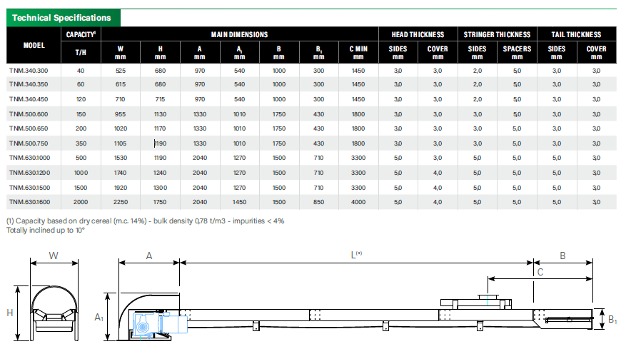Click the TNM.630.1600 model cell
This screenshot has height=364, width=626.
point(30,201)
